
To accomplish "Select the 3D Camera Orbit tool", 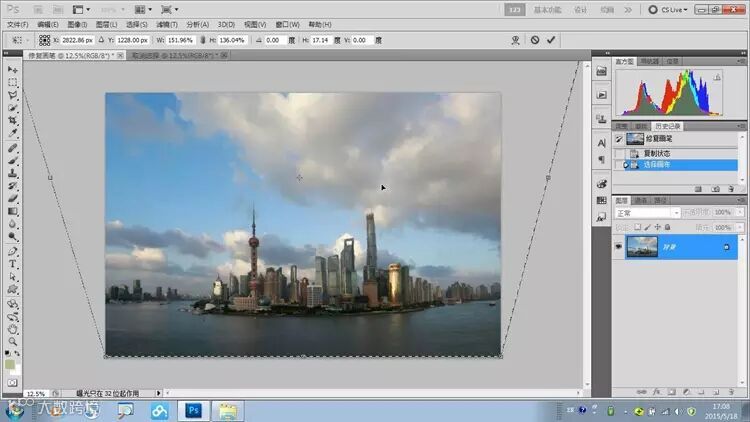I will tap(12, 316).
